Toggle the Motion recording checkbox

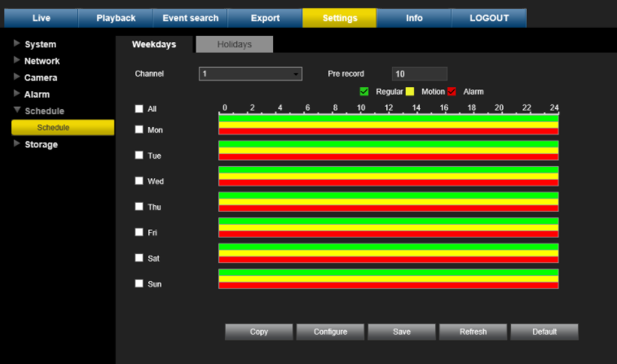(410, 91)
